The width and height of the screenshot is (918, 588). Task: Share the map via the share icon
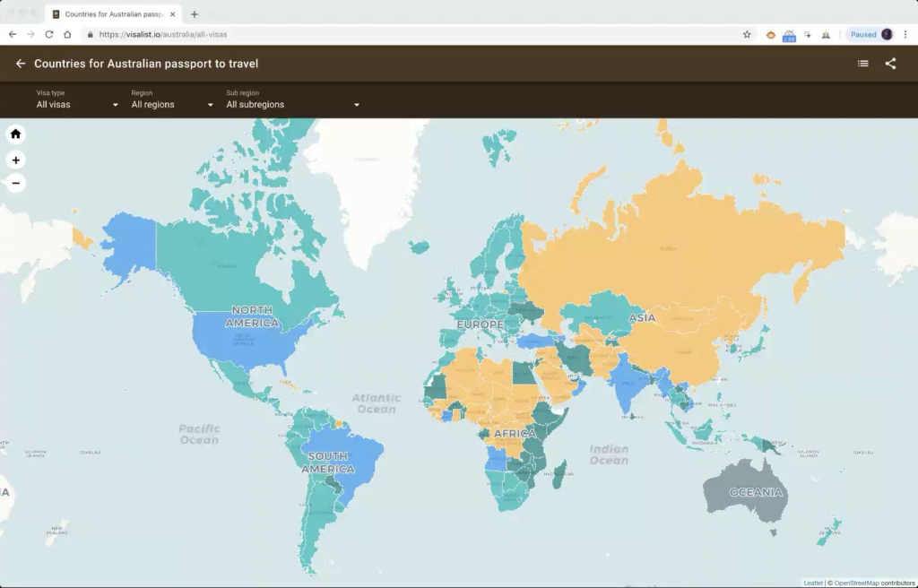pyautogui.click(x=892, y=63)
